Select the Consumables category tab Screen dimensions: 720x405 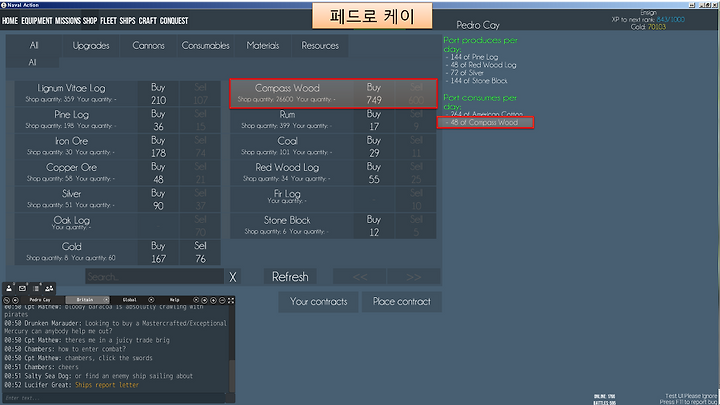pyautogui.click(x=205, y=45)
